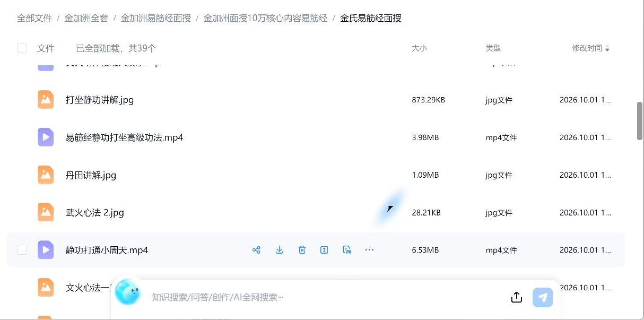Click video icon of 易筋经静功打坐高级功法.mp4
The height and width of the screenshot is (320, 644).
pyautogui.click(x=46, y=137)
